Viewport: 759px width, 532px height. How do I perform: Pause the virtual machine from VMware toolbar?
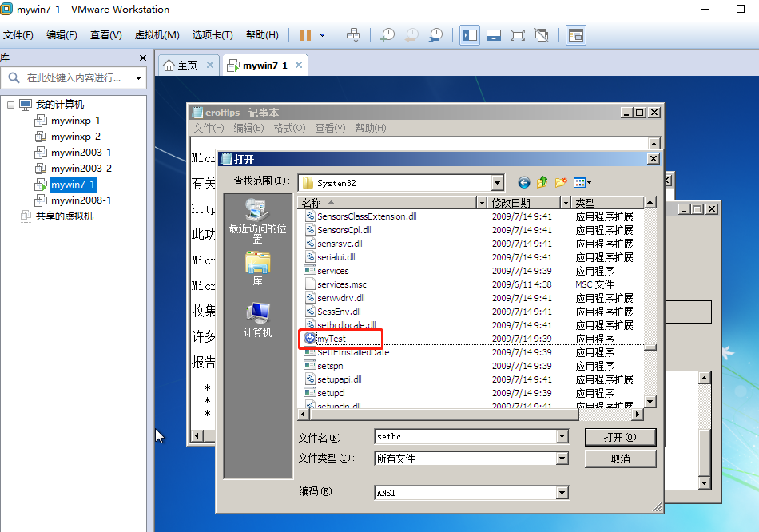[305, 35]
